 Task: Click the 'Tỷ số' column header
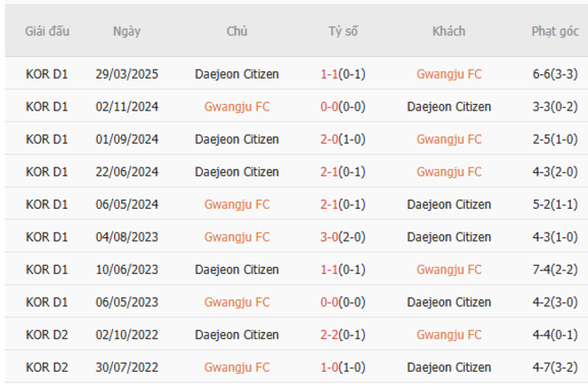[x=343, y=31]
